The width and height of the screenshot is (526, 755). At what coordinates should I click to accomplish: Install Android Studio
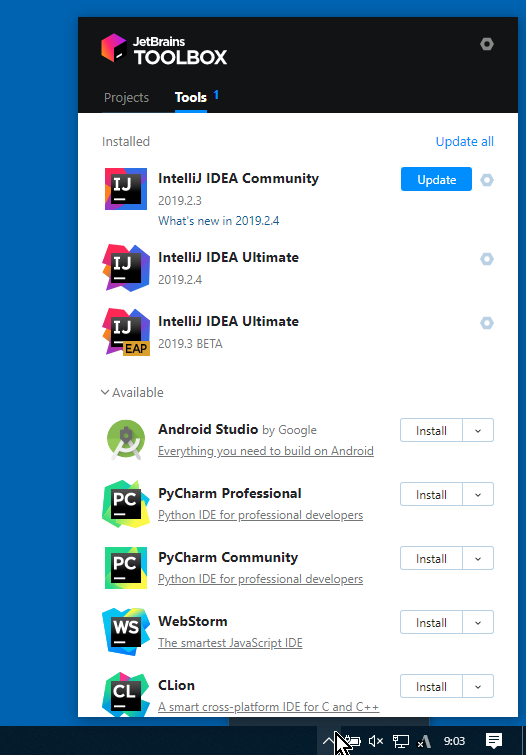click(431, 430)
